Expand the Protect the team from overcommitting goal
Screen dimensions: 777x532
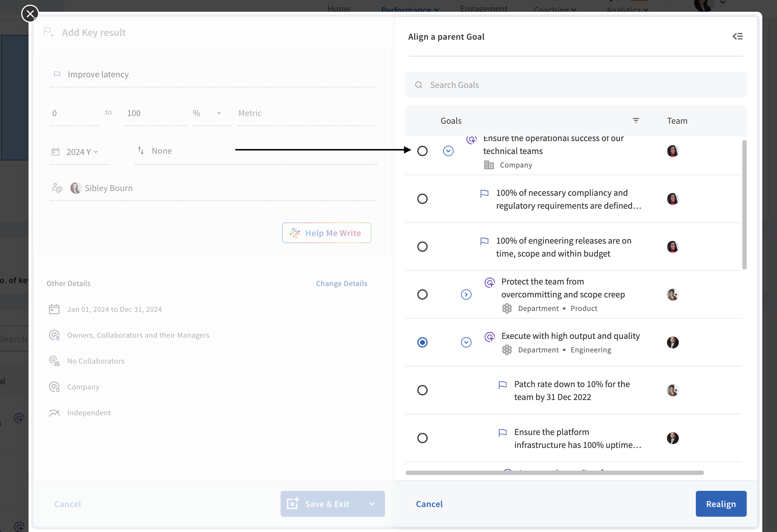pyautogui.click(x=466, y=295)
